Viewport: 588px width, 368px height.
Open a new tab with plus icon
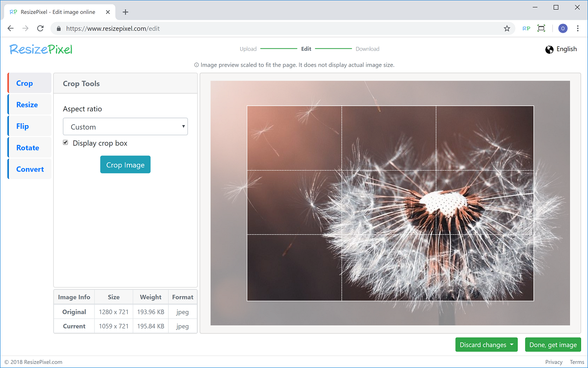click(125, 12)
